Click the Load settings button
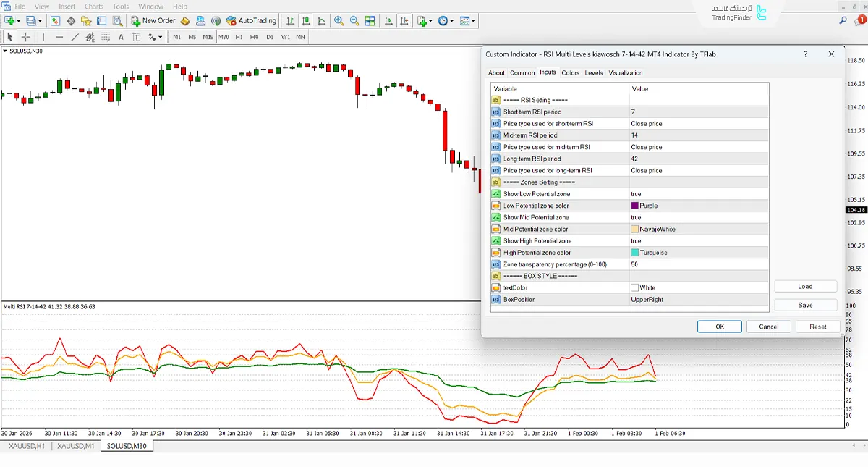The width and height of the screenshot is (868, 467). (x=805, y=285)
